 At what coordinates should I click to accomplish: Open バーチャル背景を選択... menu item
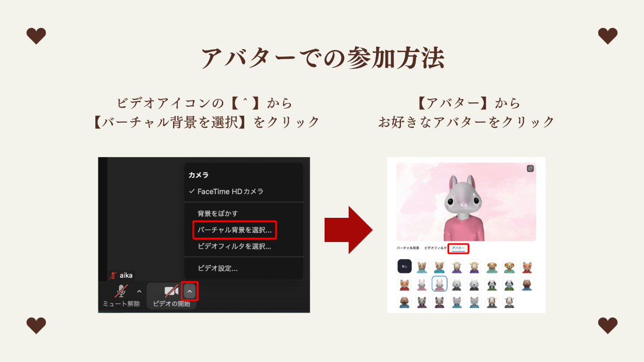coord(234,230)
